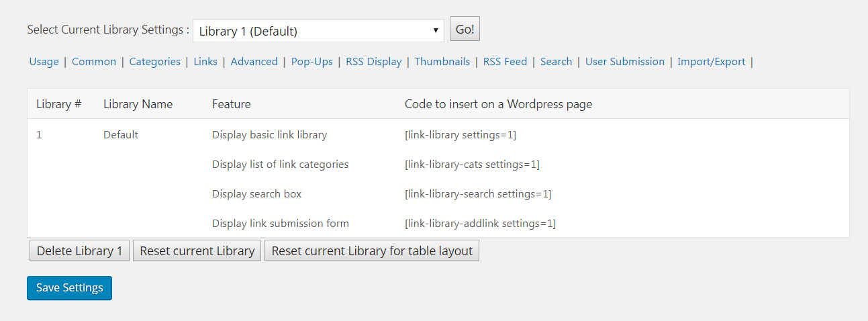The image size is (868, 321).
Task: Switch to the Common tab
Action: 94,62
